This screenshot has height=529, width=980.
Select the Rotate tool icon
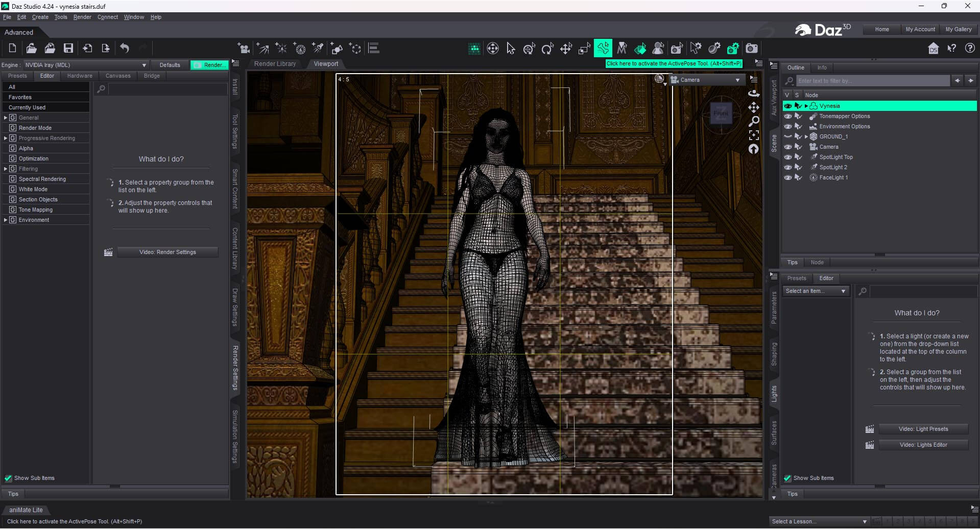coord(547,49)
